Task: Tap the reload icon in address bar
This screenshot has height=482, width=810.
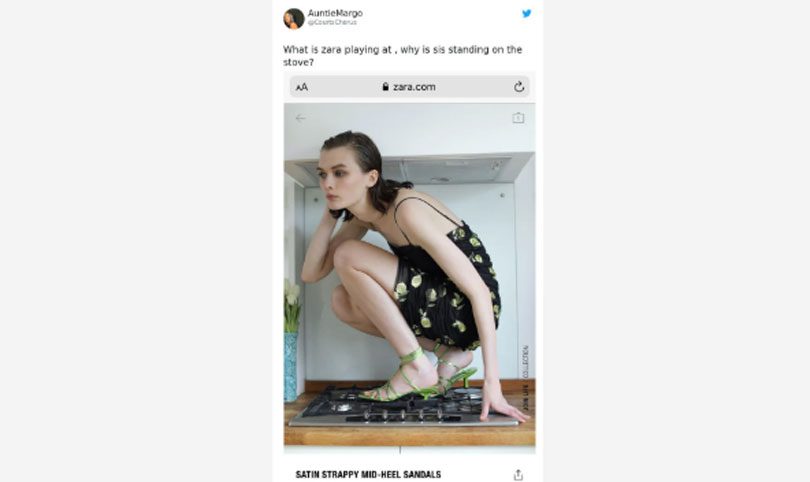Action: pos(519,87)
